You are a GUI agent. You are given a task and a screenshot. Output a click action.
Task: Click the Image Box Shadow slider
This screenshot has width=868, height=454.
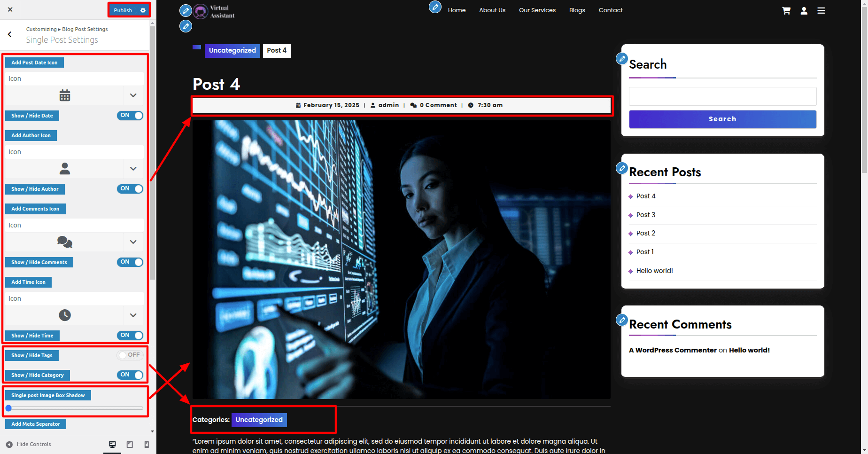75,408
